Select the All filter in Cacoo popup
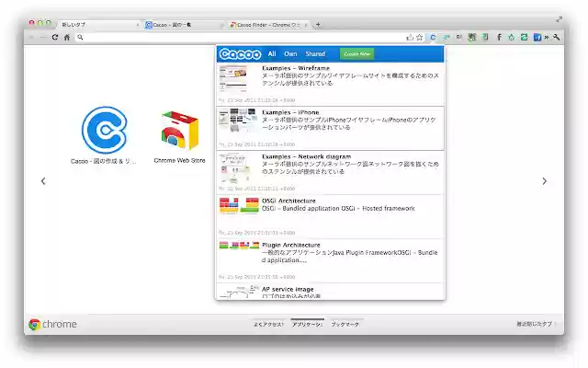Viewport: 588px width, 368px height. click(x=272, y=54)
